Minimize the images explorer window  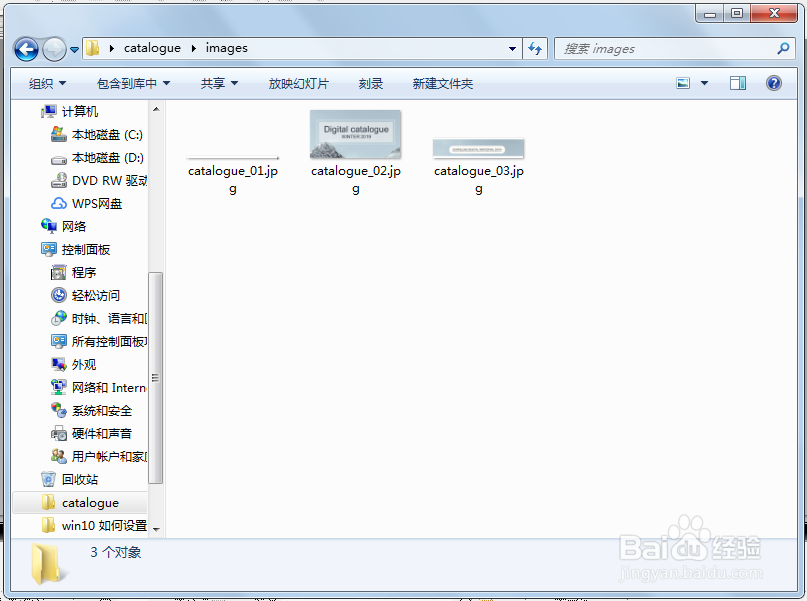point(710,13)
